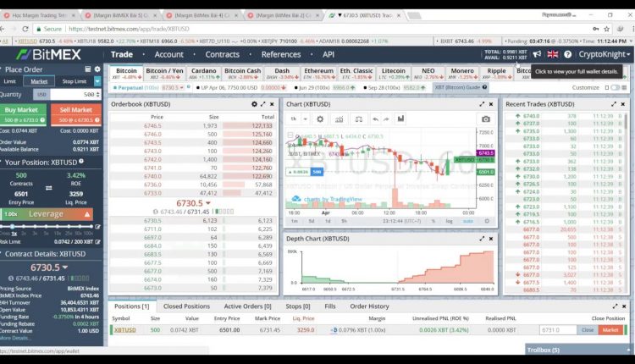635x364 pixels.
Task: Collapse the Your Position section
Action: click(2, 162)
